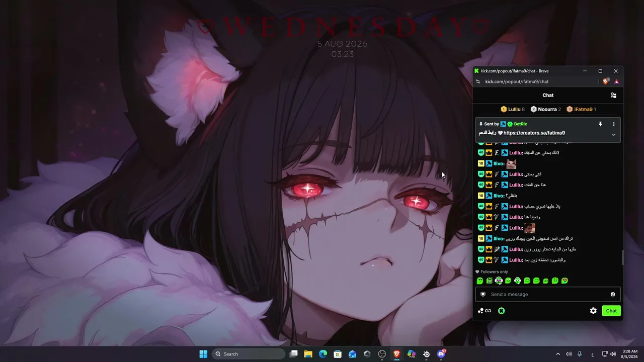
Task: Click the address bar URL in Brave
Action: tap(517, 81)
